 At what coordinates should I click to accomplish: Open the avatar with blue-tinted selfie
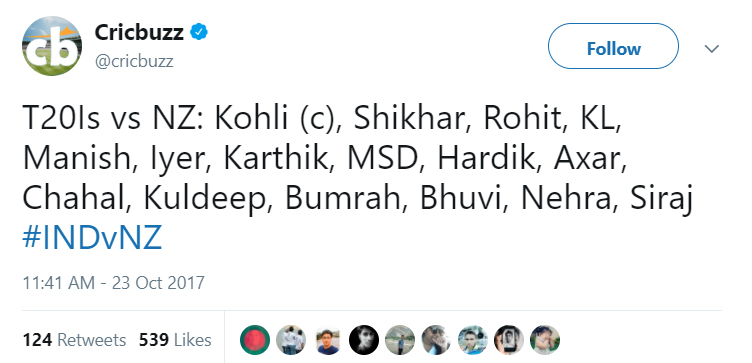(472, 340)
